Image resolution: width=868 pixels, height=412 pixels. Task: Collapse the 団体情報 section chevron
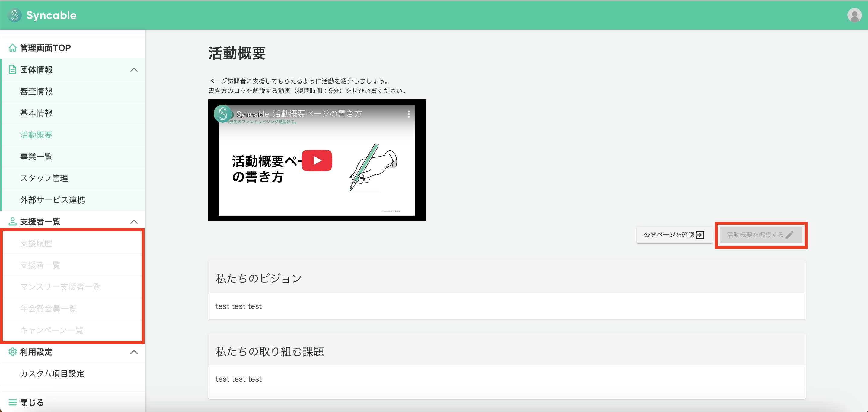tap(134, 70)
